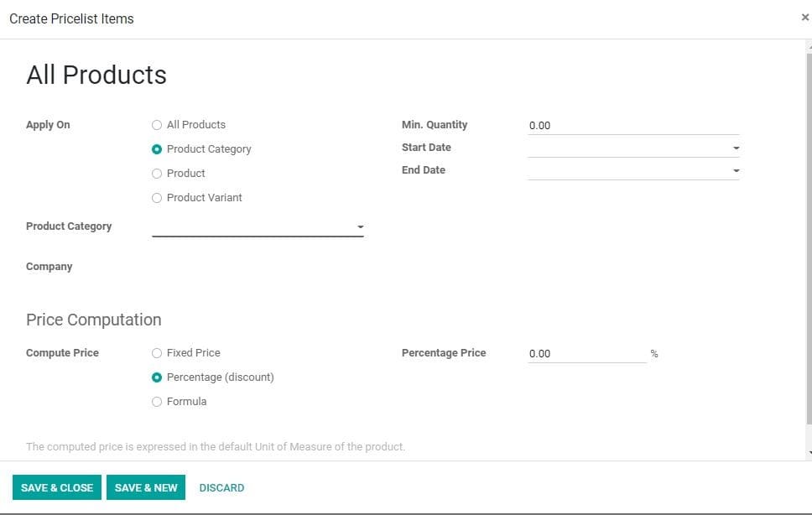
Task: Click the DISCARD link
Action: 221,487
